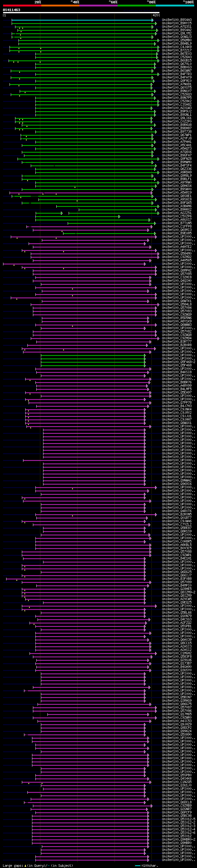Select hit UniRef100_Q9HBR0-2
Screen dimensions: 197x868
tap(179, 839)
